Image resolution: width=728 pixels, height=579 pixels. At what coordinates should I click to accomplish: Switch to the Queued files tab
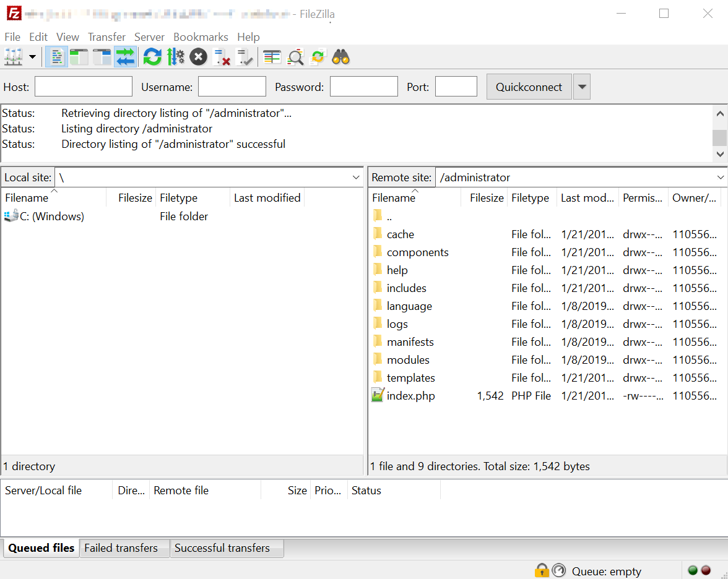coord(41,548)
